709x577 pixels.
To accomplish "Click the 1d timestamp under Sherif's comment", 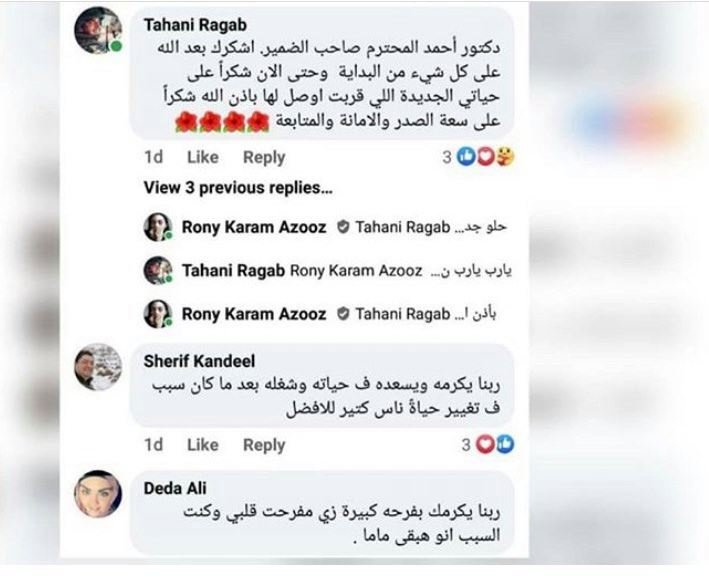I will [x=153, y=445].
